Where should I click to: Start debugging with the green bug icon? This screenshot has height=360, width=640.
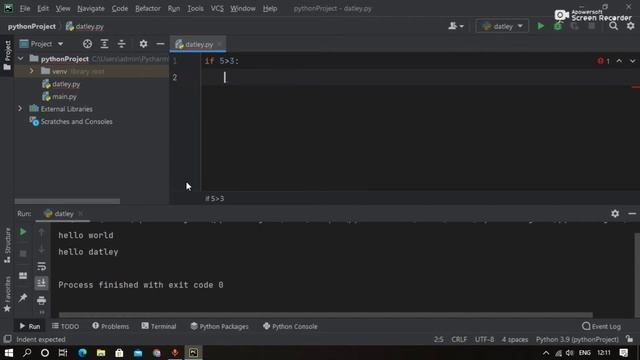[x=558, y=26]
